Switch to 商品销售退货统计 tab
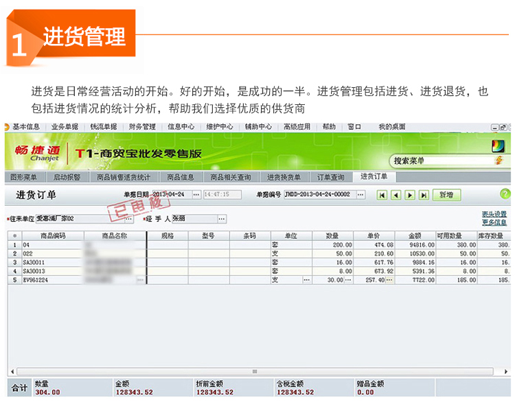The height and width of the screenshot is (420, 515). (x=124, y=177)
